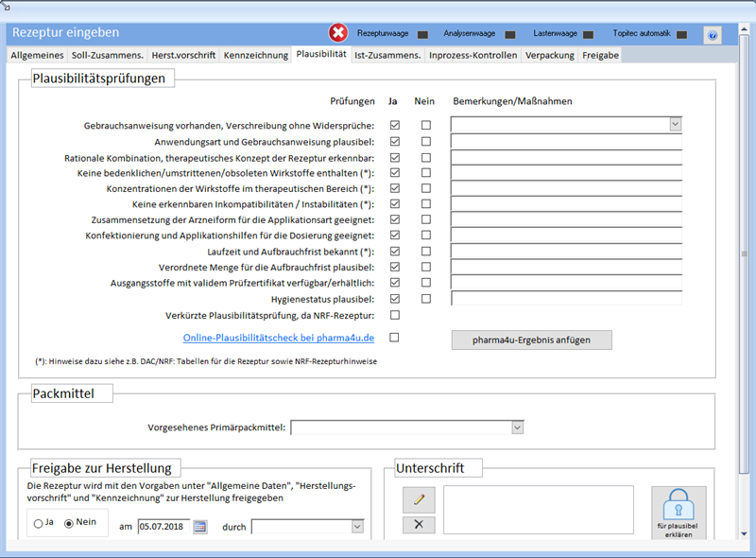Click the red cancel X icon
756x558 pixels.
pos(338,34)
